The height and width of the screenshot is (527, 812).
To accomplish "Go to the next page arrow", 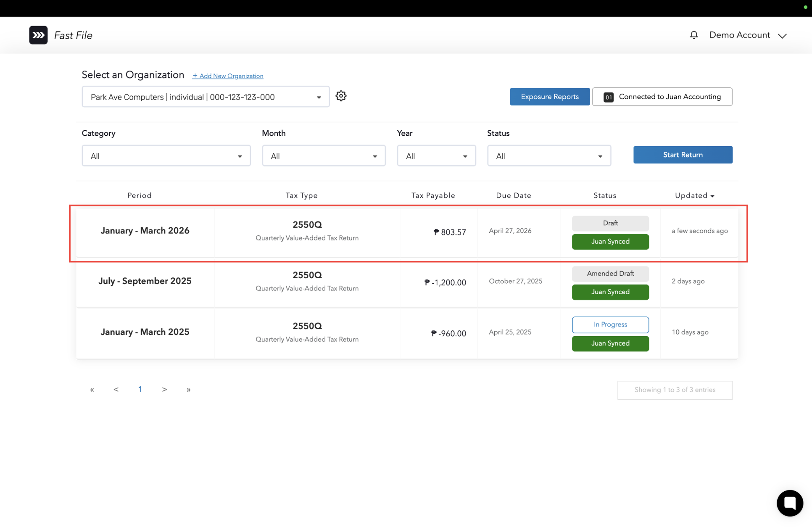I will point(164,390).
